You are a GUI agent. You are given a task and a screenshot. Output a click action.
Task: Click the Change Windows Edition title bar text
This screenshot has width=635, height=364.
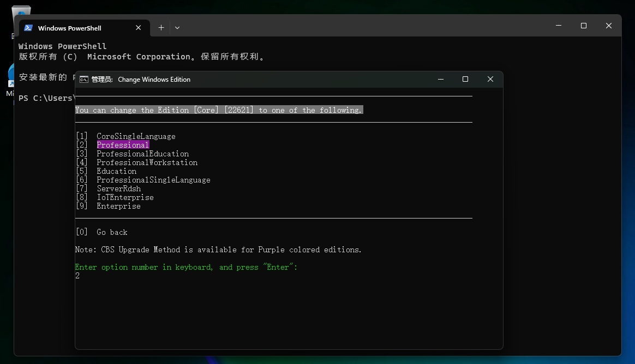point(154,80)
